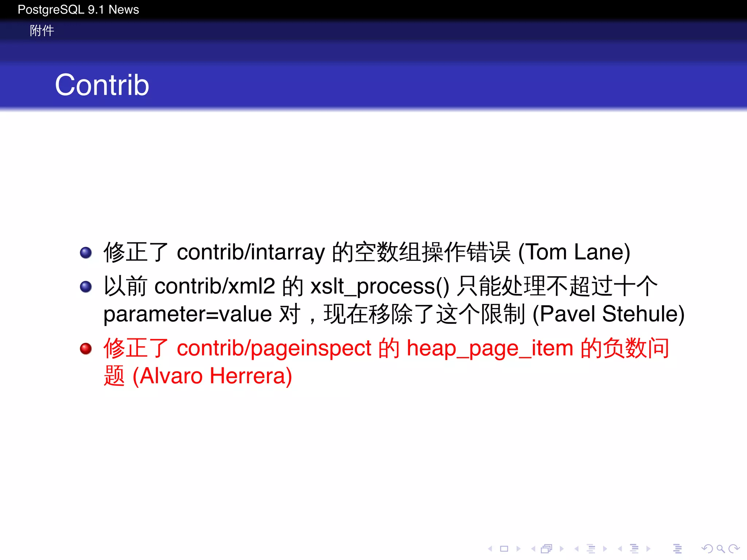Viewport: 747px width, 560px height.
Task: Click the '(Alvaro Herrera)' author text
Action: (x=212, y=376)
